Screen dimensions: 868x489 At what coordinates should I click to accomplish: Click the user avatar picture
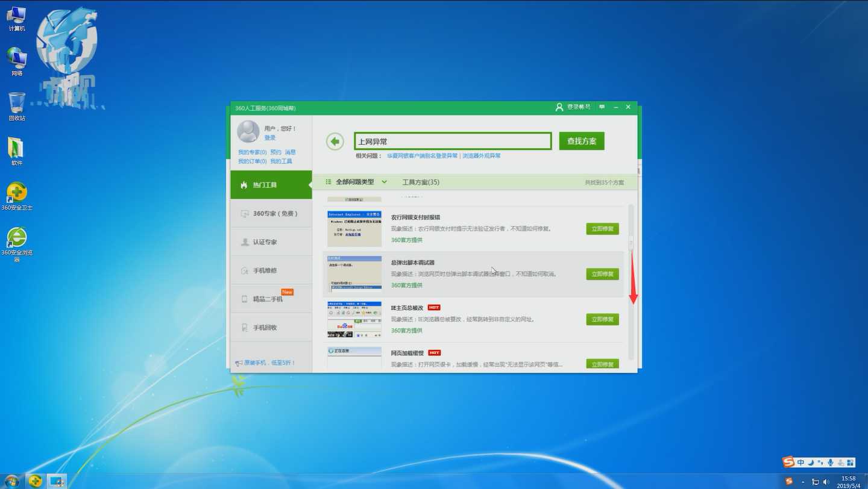coord(248,131)
